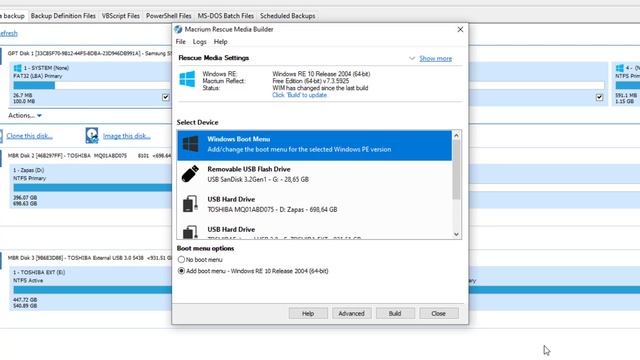Click the 1 - SYSTEM partition usage bar
640x360 pixels.
(92, 85)
